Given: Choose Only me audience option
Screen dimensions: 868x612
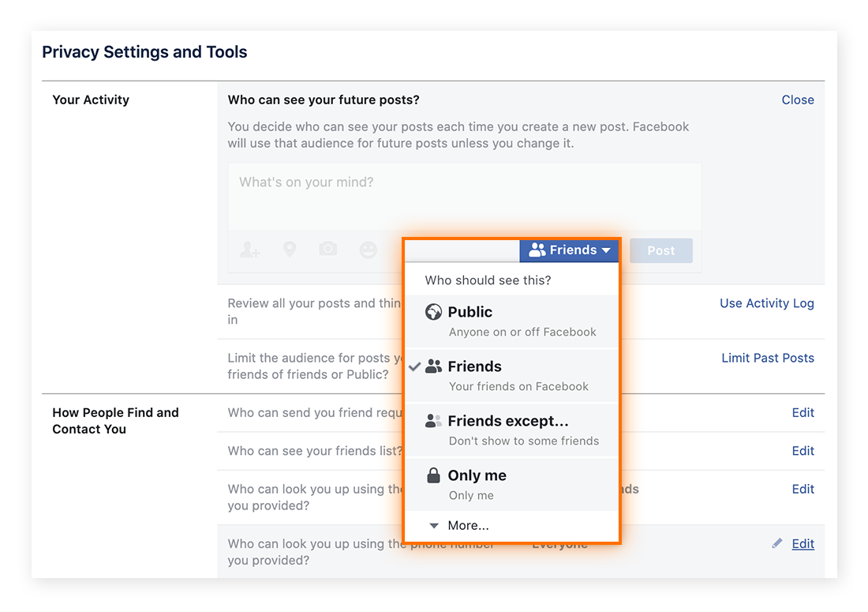Looking at the screenshot, I should click(511, 485).
